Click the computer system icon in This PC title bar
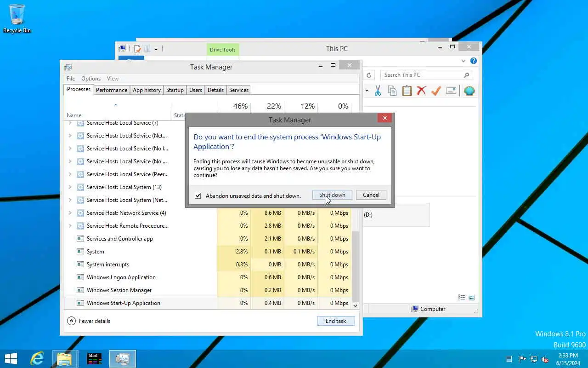Viewport: 588px width, 368px height. click(x=122, y=49)
